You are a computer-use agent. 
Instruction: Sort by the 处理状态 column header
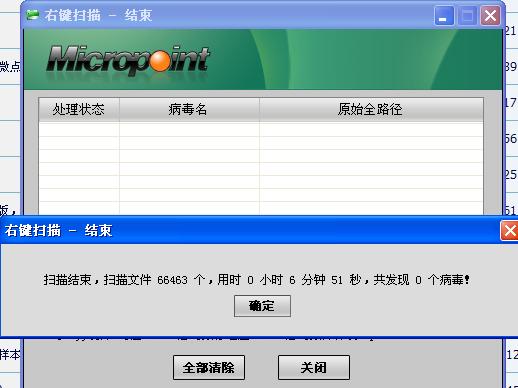[79, 109]
